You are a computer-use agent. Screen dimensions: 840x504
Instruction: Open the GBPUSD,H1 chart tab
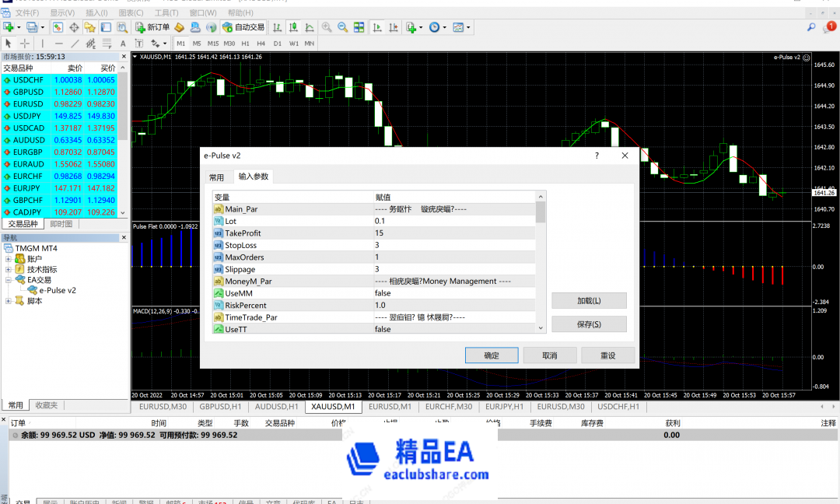point(220,407)
